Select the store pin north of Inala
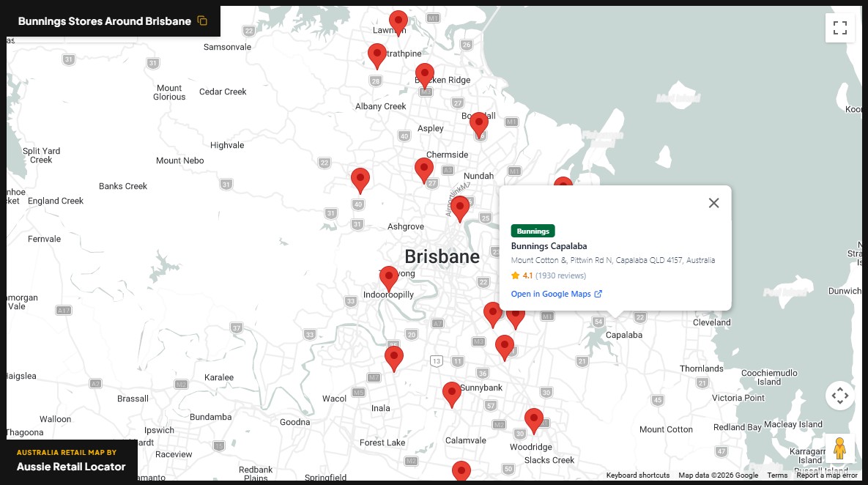 point(394,359)
